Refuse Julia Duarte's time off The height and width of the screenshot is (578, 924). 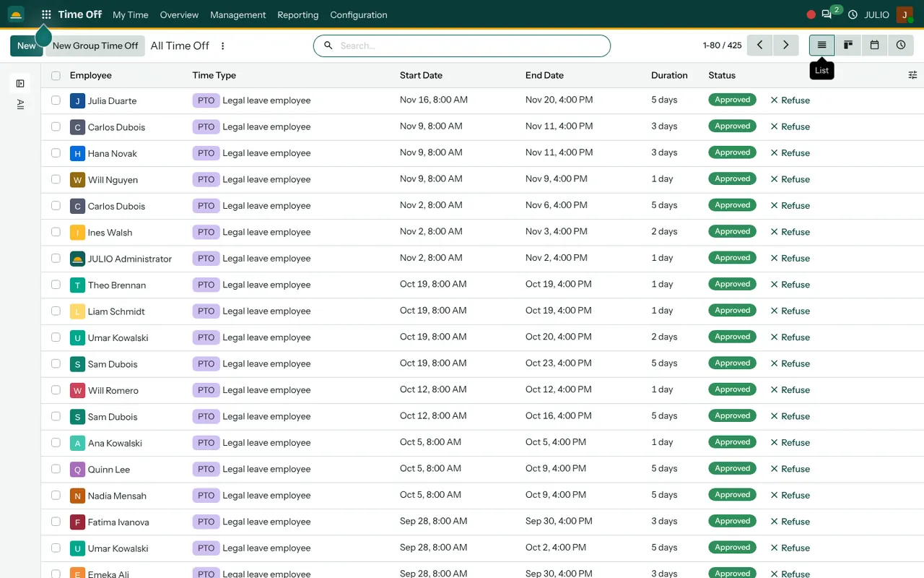coord(790,100)
